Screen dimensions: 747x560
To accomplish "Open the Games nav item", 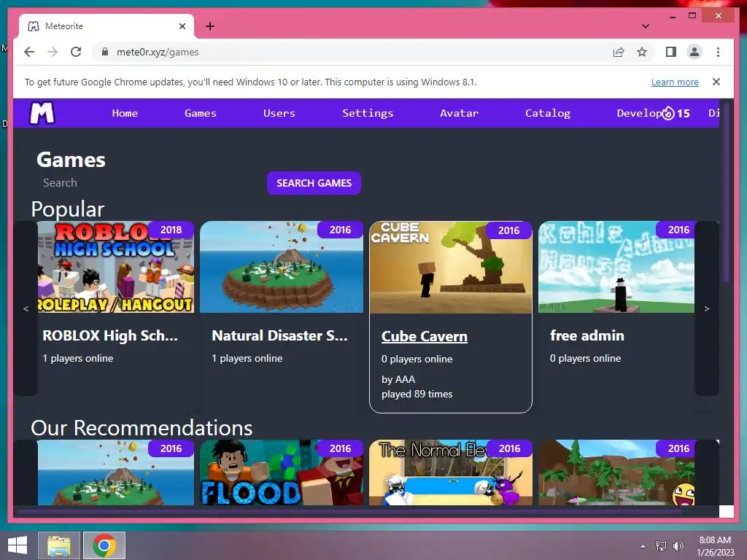I will [x=201, y=113].
